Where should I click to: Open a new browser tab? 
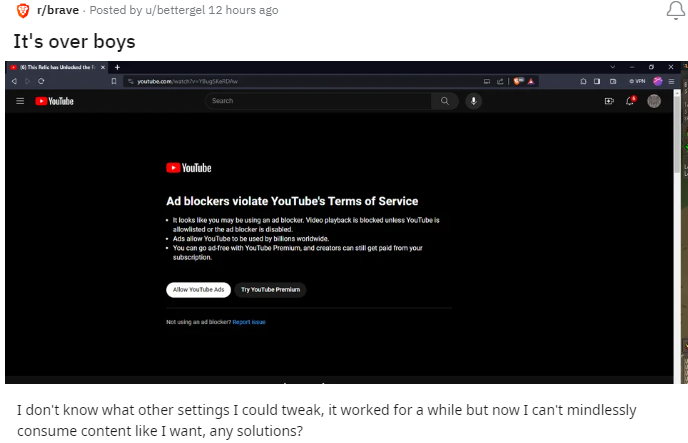tap(117, 67)
